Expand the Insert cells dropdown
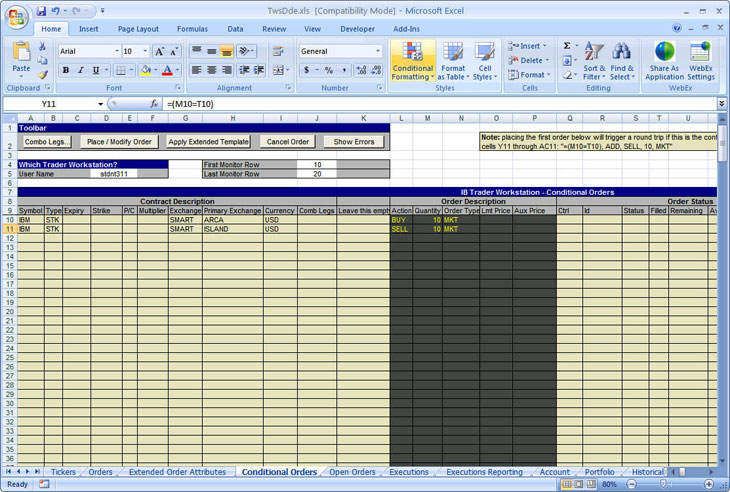The height and width of the screenshot is (492, 730). (x=545, y=46)
